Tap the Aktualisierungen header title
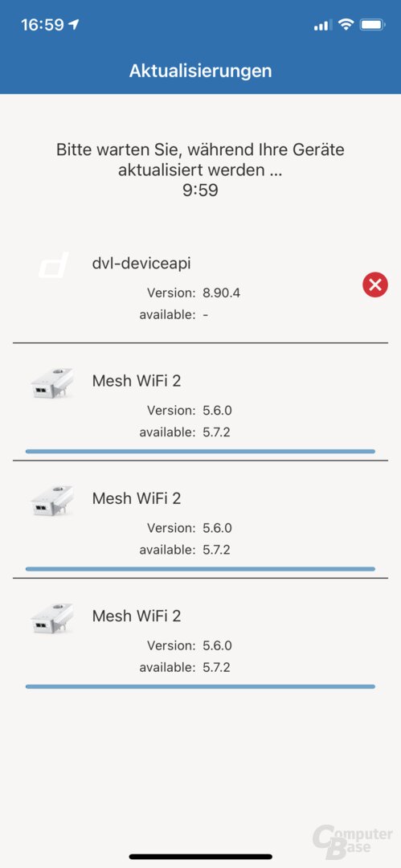The width and height of the screenshot is (401, 868). [201, 71]
